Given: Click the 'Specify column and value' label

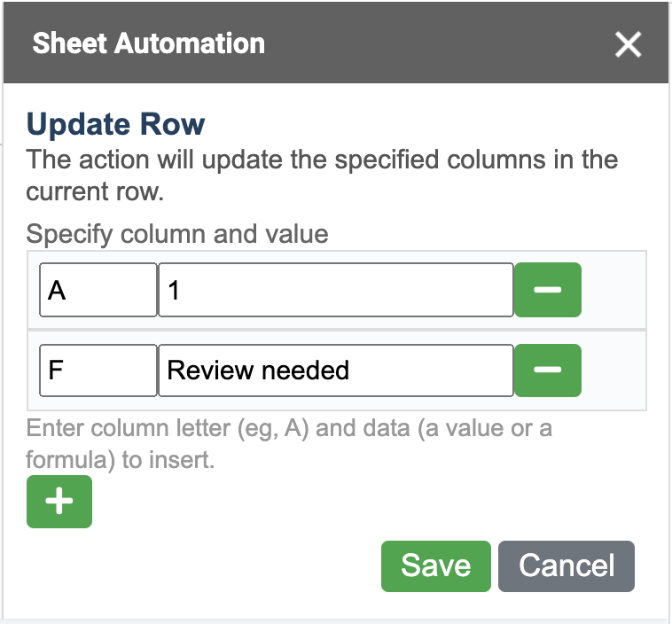Looking at the screenshot, I should 177,234.
